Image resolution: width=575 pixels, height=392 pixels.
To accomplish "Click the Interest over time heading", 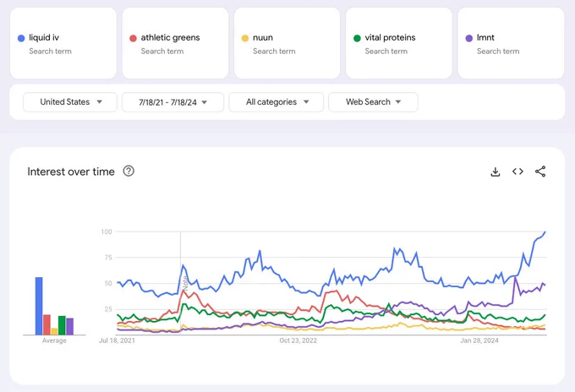I will pyautogui.click(x=71, y=171).
